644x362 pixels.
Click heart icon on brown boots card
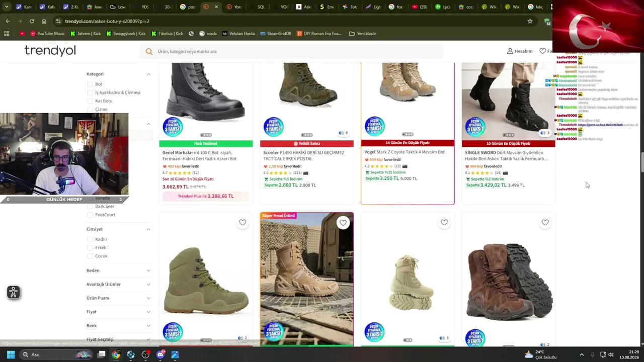click(545, 222)
